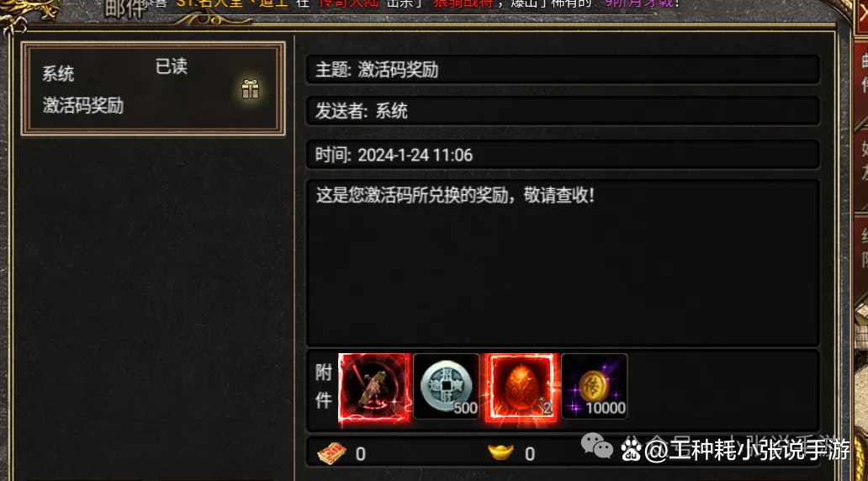Select the red egg attachment item
The height and width of the screenshot is (481, 868).
[x=521, y=388]
